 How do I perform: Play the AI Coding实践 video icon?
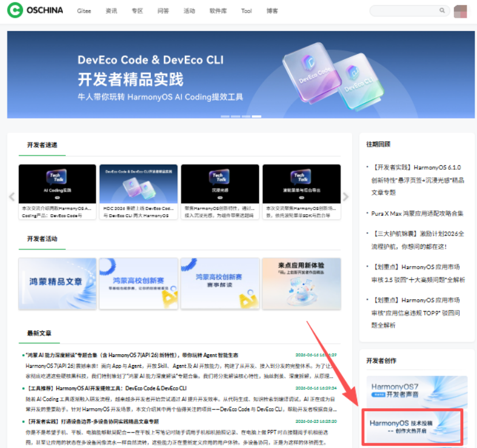tap(57, 198)
